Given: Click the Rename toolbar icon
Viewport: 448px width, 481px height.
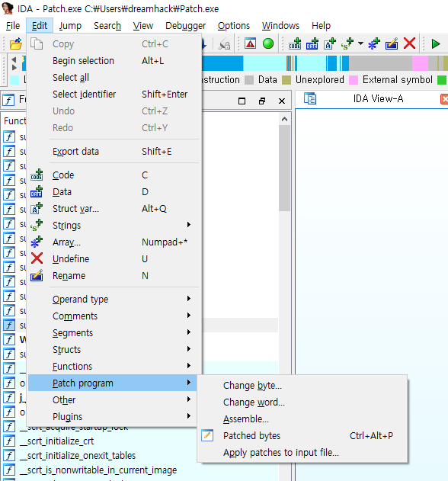Looking at the screenshot, I should point(392,43).
